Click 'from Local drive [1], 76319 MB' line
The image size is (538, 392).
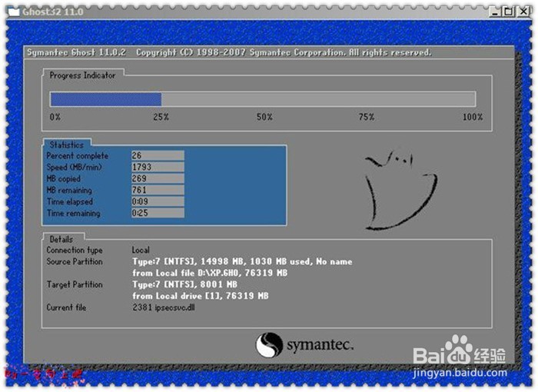tap(201, 296)
